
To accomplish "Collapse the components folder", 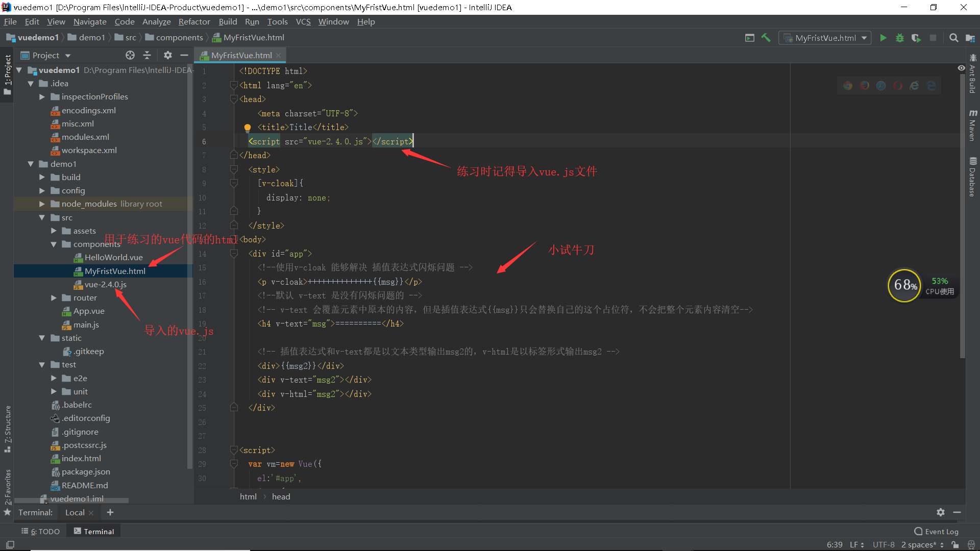I will (x=53, y=244).
